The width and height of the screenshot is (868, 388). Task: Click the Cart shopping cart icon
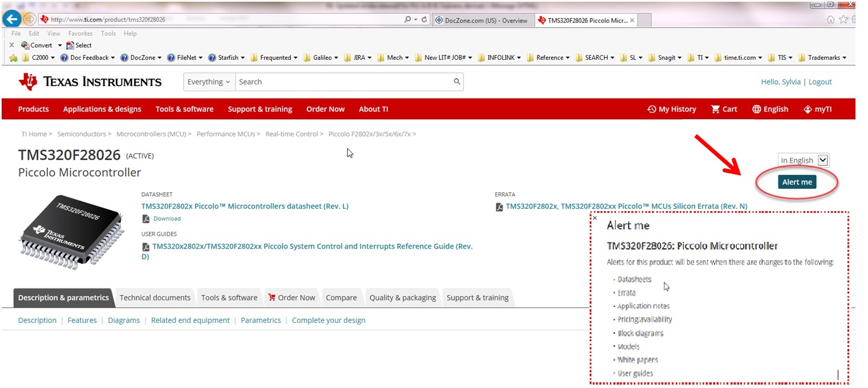715,109
